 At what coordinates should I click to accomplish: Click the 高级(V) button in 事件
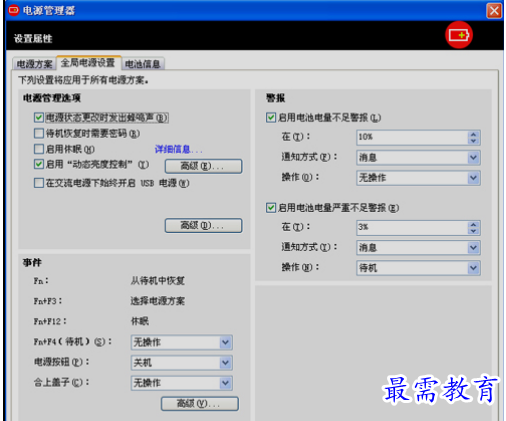tap(200, 404)
